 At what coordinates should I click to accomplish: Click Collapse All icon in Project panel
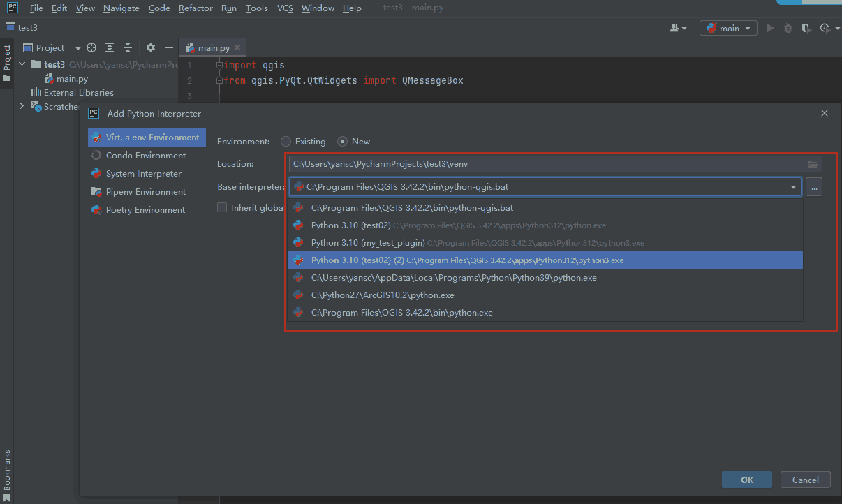(128, 47)
